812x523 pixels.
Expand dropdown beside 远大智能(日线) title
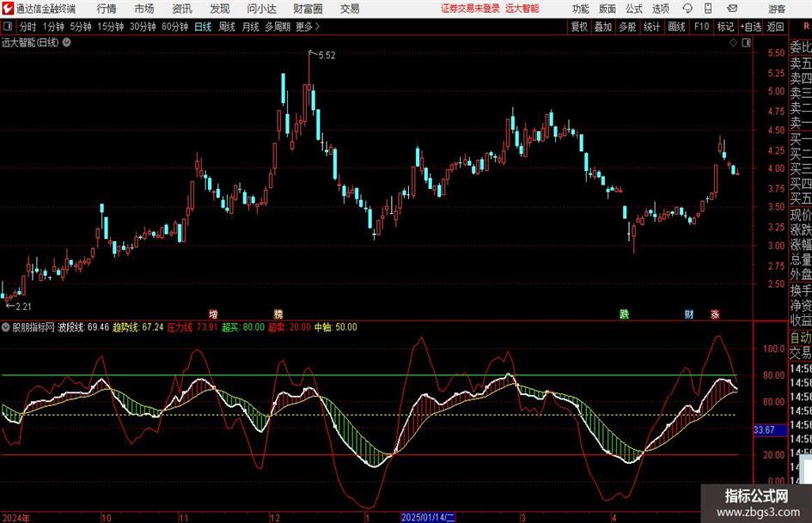click(67, 42)
